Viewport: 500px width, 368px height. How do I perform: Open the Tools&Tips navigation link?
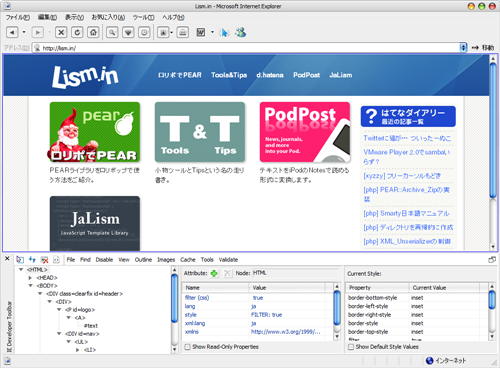point(229,75)
